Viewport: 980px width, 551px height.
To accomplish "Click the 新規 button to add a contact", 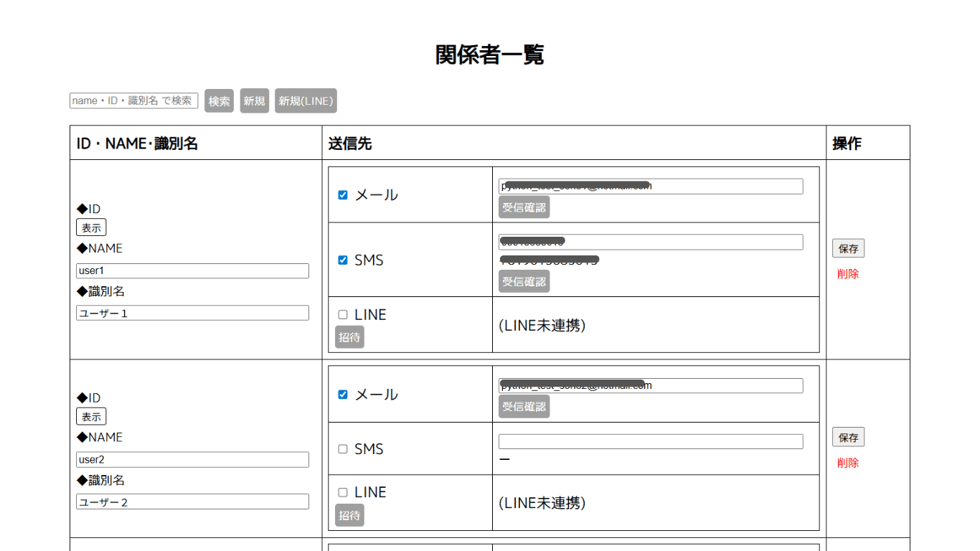I will [x=254, y=101].
